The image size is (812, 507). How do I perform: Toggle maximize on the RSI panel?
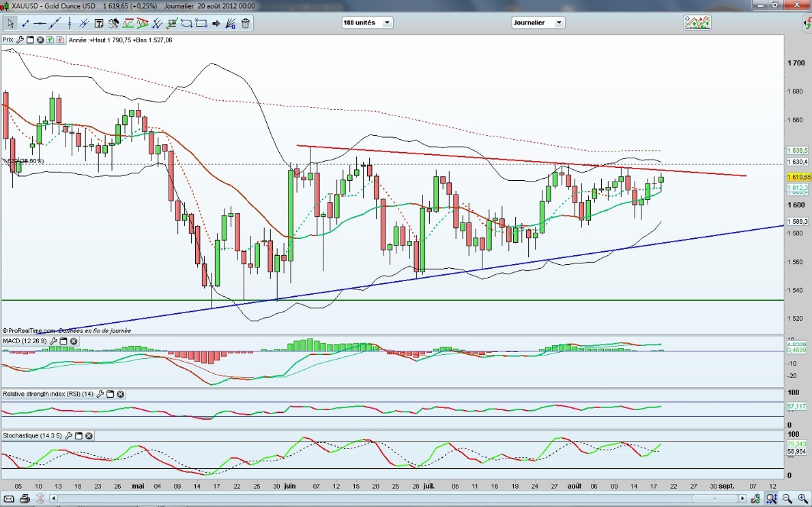click(110, 394)
